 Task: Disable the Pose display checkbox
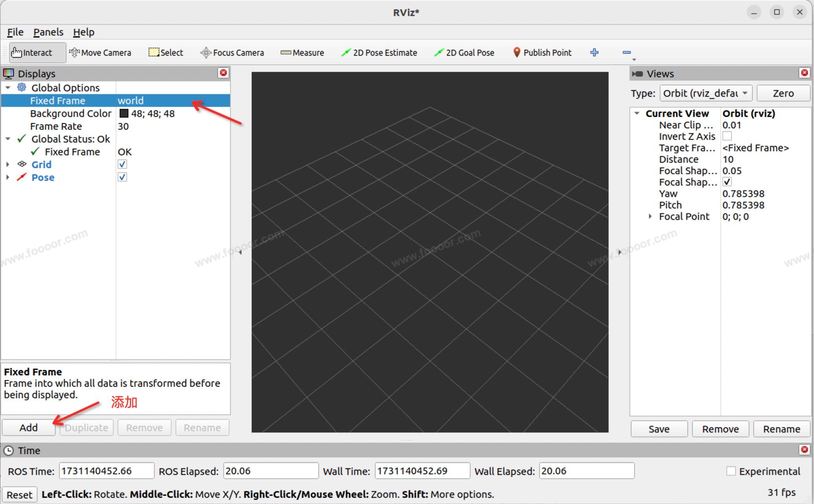123,177
